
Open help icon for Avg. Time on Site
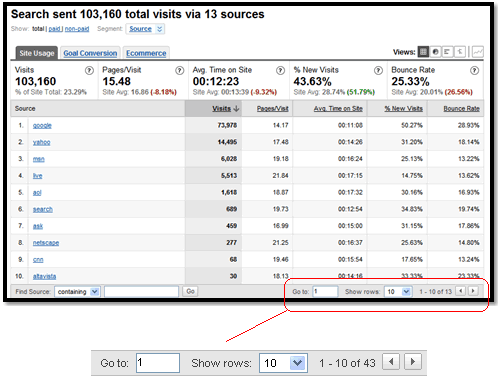click(x=280, y=70)
